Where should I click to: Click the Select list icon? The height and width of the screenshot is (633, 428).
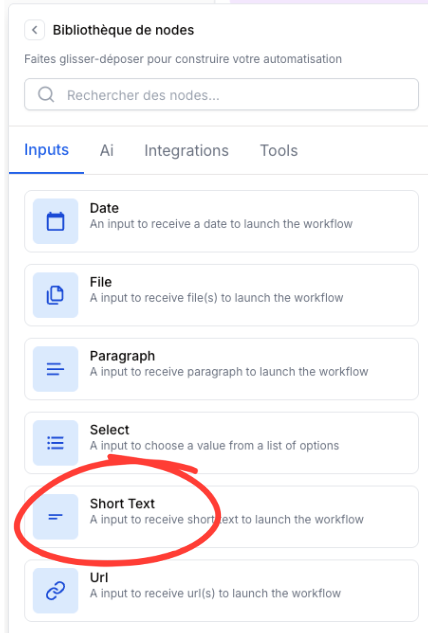55,443
